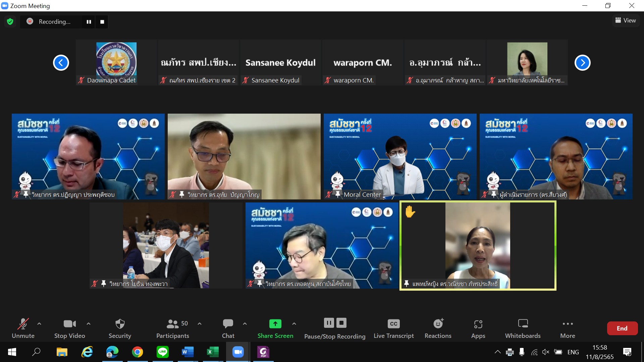The height and width of the screenshot is (362, 644).
Task: Click the red End meeting button
Action: tap(622, 328)
